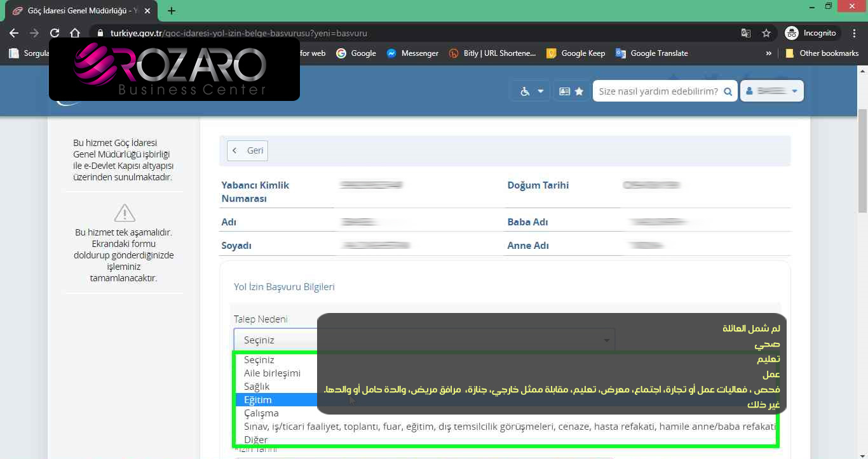The image size is (868, 459).
Task: Open the Incognito profile indicator
Action: 811,33
